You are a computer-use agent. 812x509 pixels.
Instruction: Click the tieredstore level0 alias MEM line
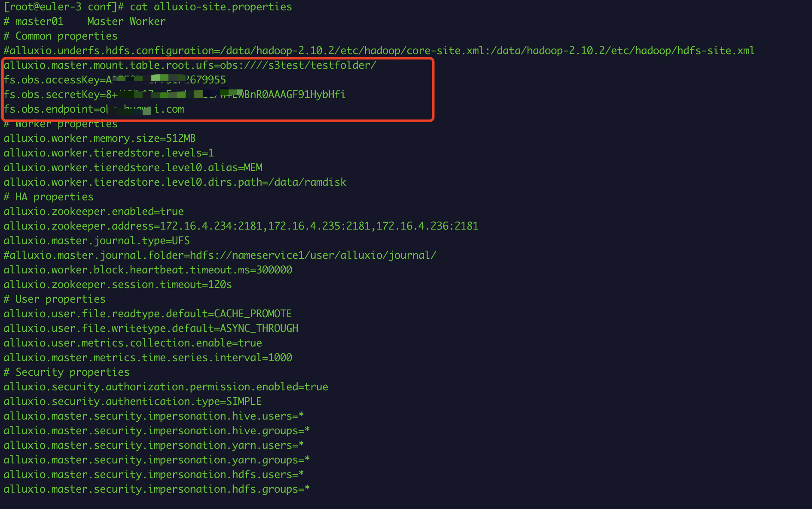(x=133, y=167)
